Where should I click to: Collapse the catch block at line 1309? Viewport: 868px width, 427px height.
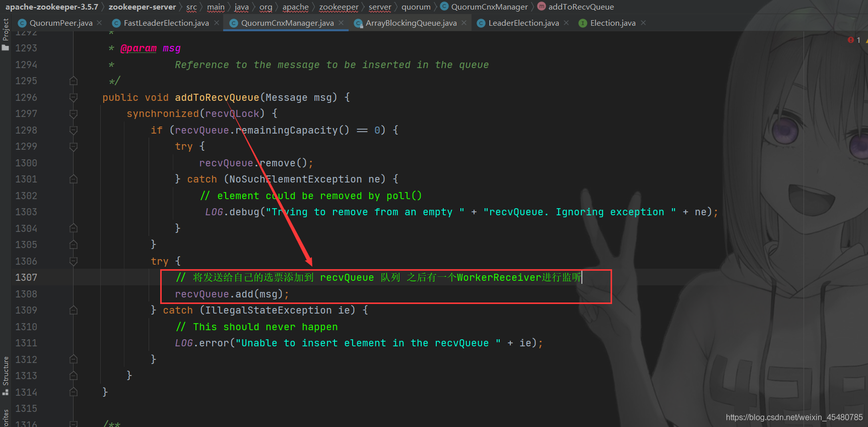[74, 310]
